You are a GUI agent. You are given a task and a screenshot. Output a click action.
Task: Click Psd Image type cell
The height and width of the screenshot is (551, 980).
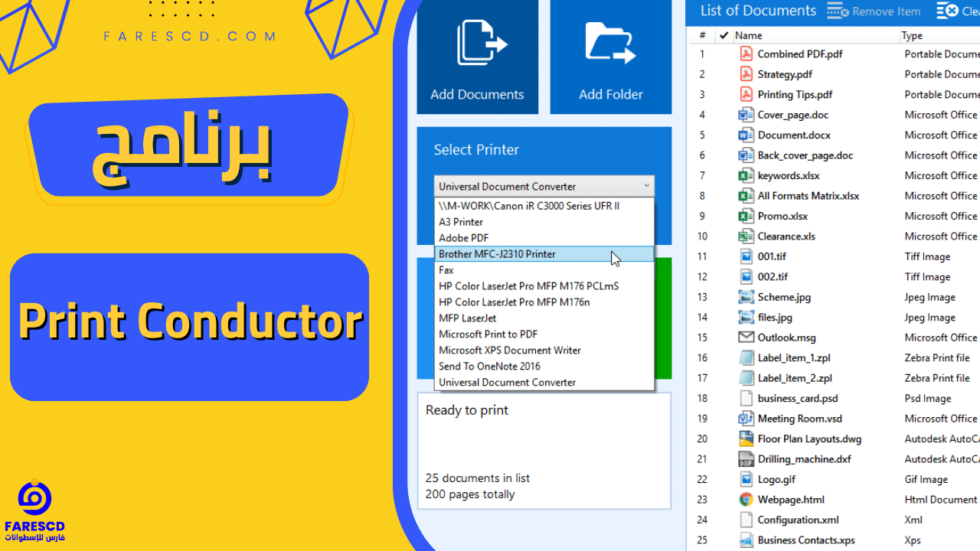click(928, 399)
